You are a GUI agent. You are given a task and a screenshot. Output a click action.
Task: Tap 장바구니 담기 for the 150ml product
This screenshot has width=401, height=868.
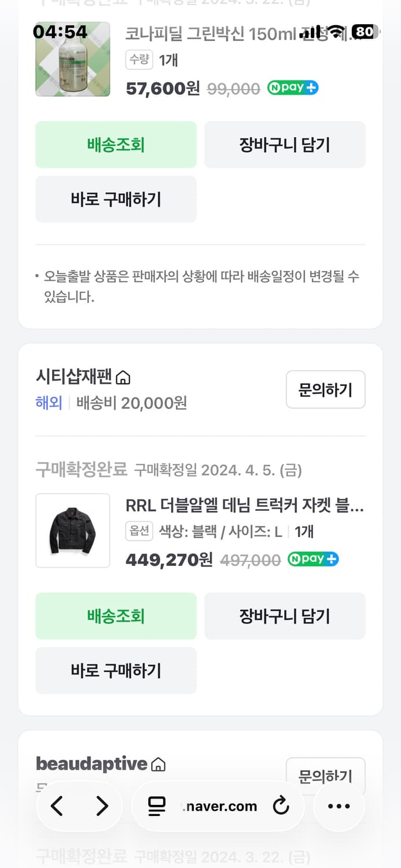[x=285, y=145]
